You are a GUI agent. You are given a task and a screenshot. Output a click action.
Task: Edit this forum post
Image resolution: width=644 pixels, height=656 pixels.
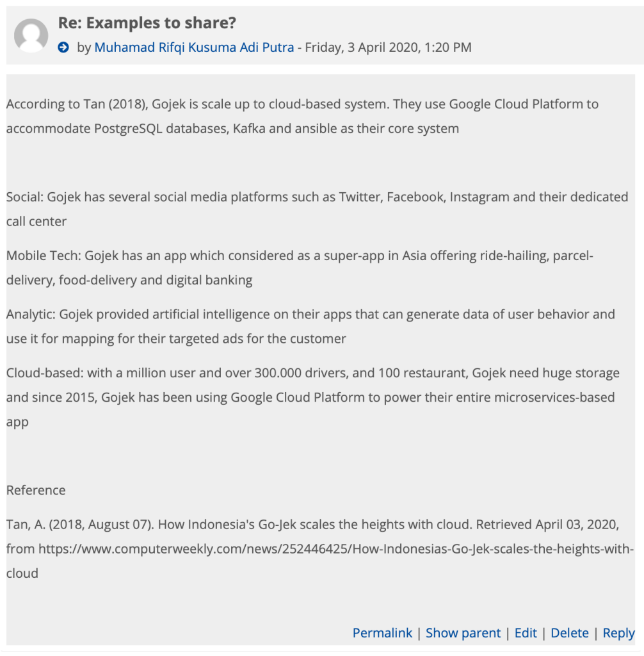click(526, 633)
